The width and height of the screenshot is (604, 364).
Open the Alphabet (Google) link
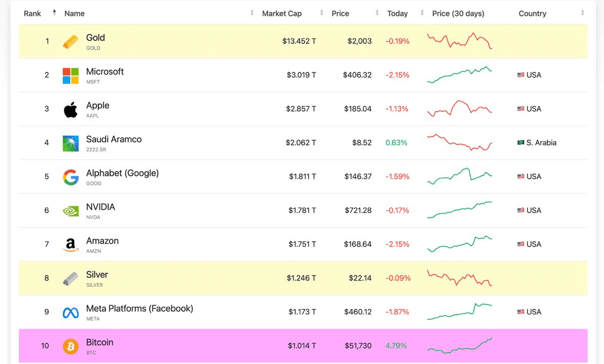[x=122, y=174]
